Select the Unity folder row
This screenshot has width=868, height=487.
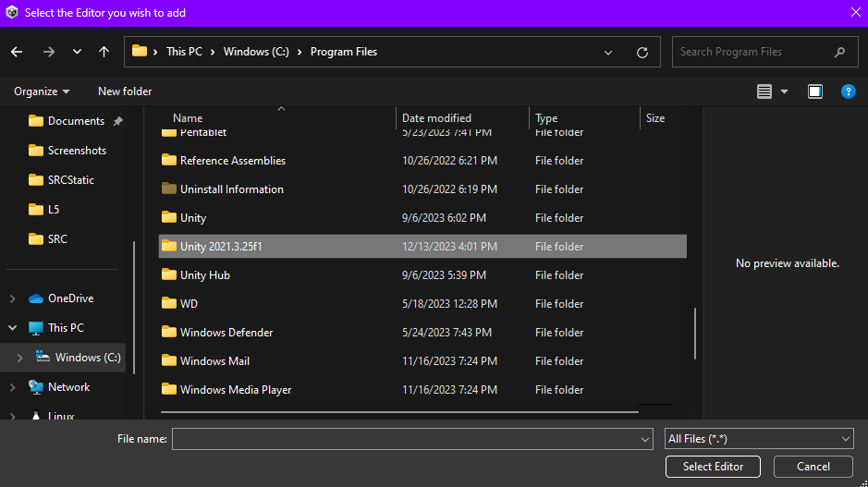tap(422, 218)
